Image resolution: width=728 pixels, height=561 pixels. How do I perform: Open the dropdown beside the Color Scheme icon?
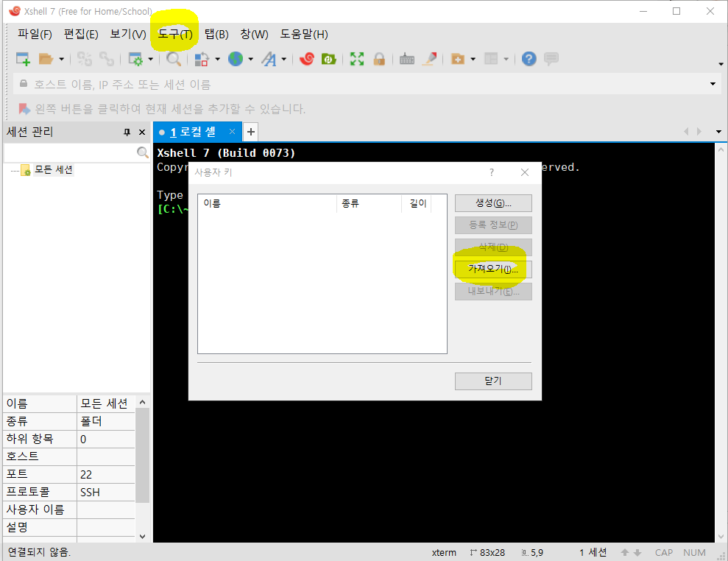pos(217,59)
